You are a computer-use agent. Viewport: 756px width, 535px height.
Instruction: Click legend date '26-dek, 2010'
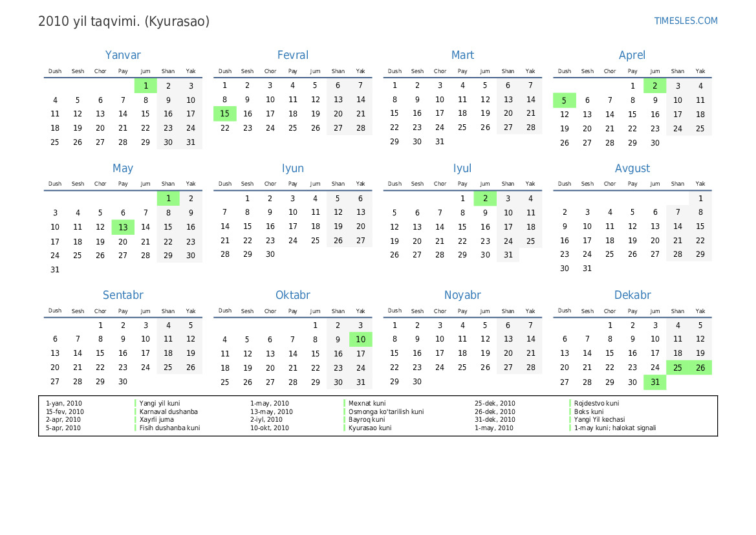495,411
